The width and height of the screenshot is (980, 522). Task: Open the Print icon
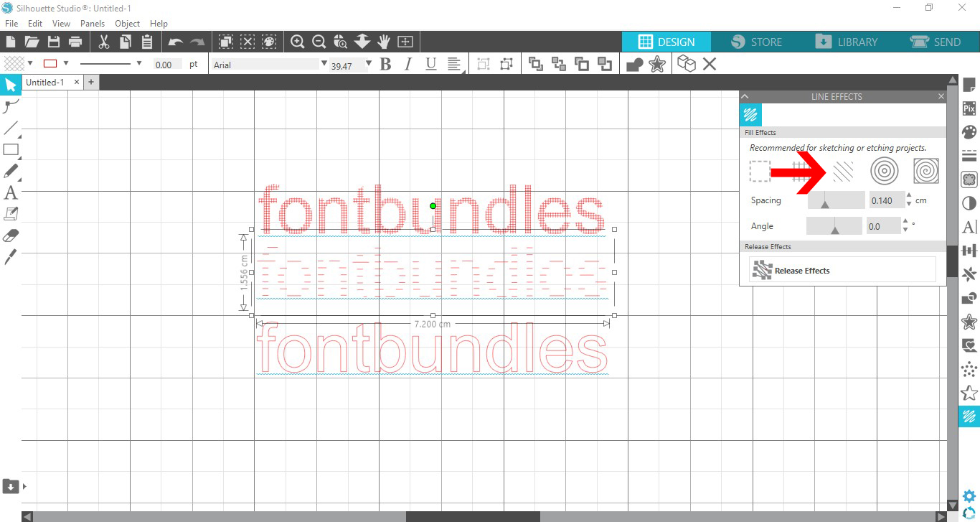tap(75, 42)
